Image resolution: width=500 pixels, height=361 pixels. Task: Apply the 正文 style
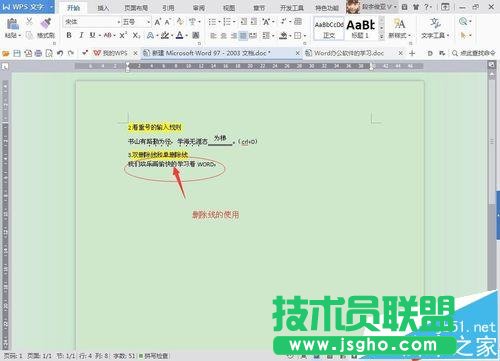point(329,29)
